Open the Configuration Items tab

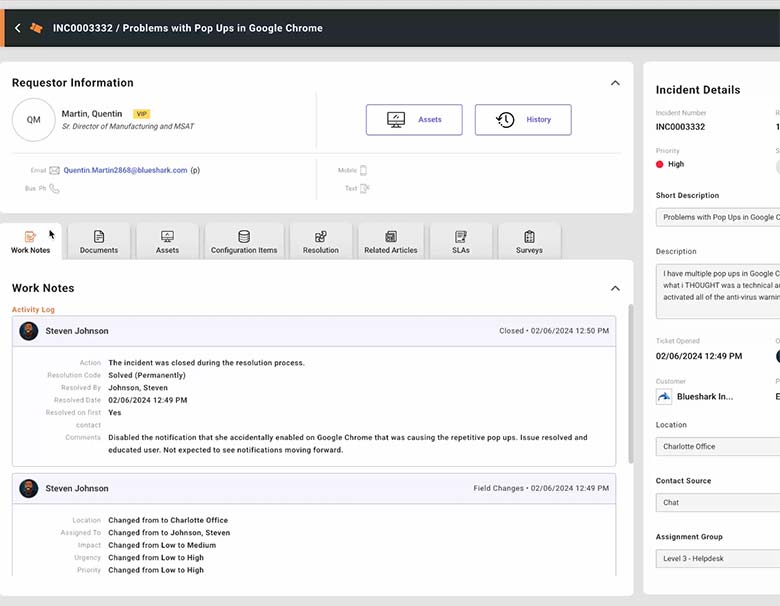click(x=244, y=242)
